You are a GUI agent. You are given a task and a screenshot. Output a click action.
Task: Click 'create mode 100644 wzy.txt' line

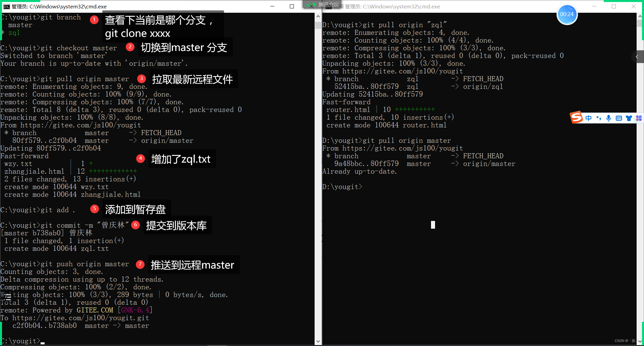[56, 187]
